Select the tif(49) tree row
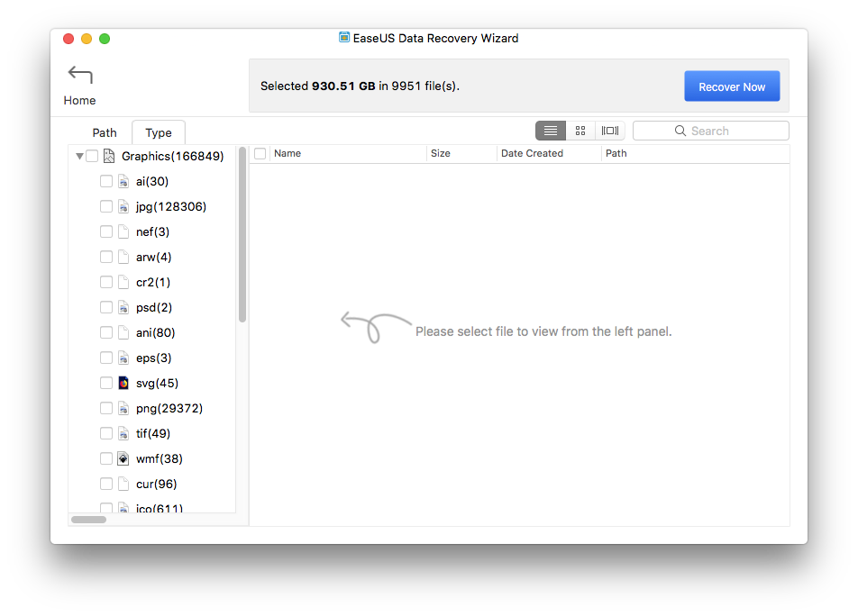 (153, 433)
